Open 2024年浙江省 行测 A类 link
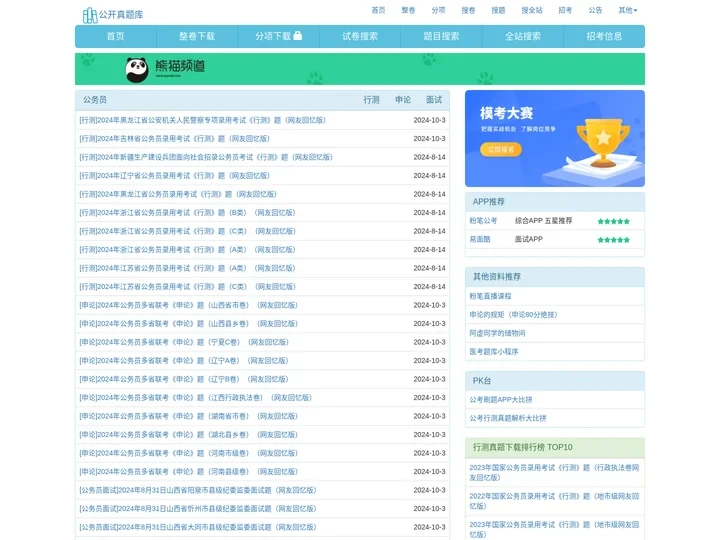Screen dimensions: 720x540 187,250
